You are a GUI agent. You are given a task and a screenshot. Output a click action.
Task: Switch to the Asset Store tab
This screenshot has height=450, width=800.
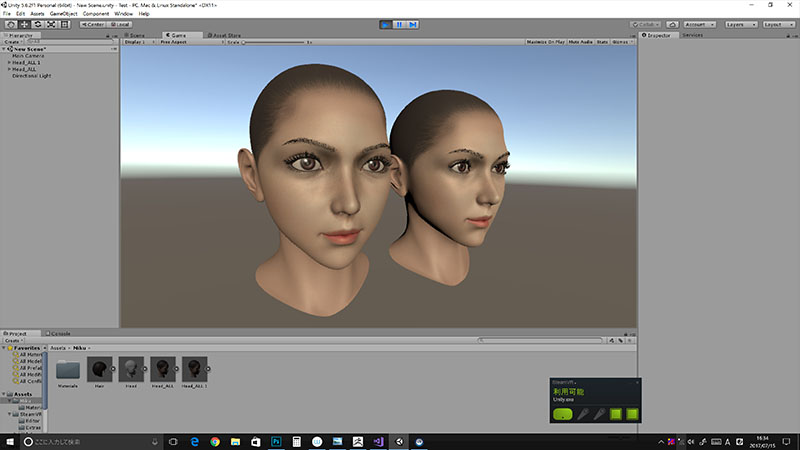(x=224, y=35)
